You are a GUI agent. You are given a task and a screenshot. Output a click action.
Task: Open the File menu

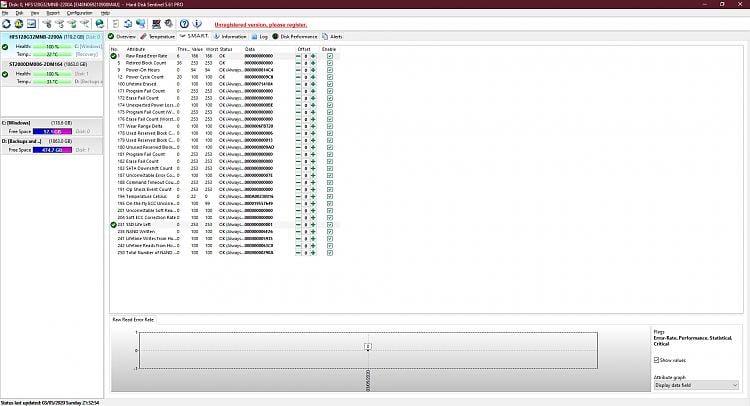[x=5, y=13]
